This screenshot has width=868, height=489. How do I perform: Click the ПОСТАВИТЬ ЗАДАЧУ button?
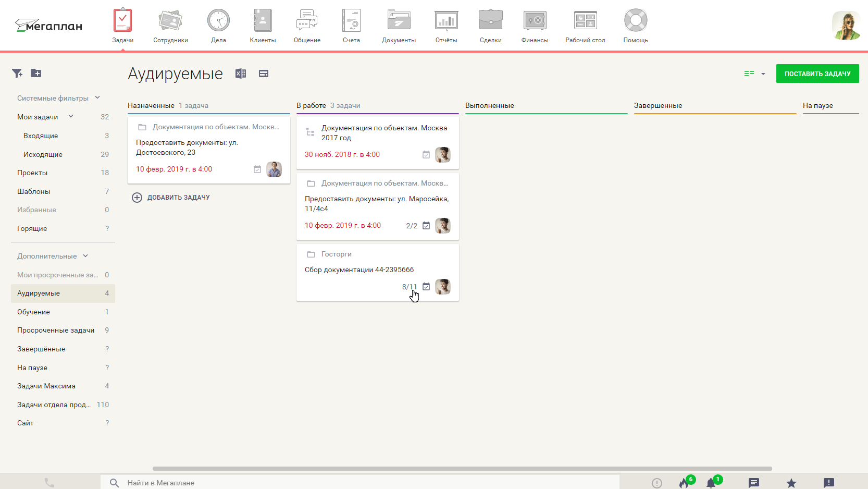point(817,74)
